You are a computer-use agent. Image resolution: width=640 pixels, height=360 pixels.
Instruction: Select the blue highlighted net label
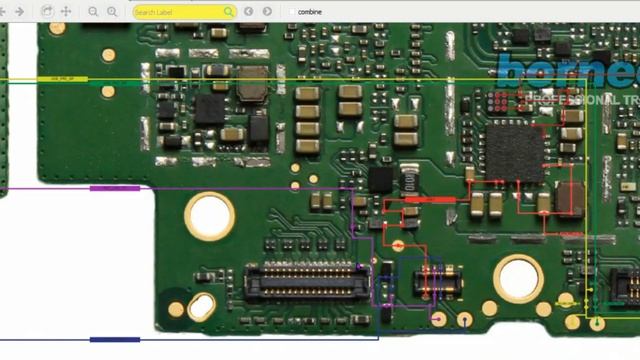(115, 340)
